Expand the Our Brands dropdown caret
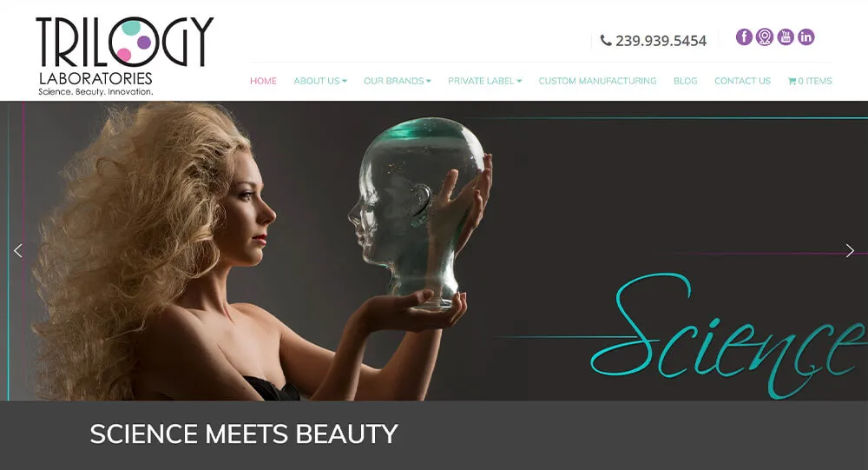 [429, 81]
